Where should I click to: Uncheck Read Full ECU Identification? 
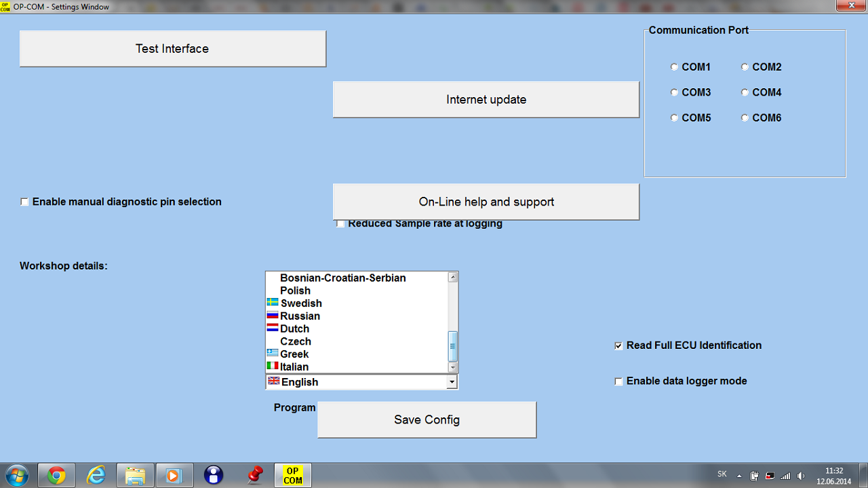click(x=618, y=345)
